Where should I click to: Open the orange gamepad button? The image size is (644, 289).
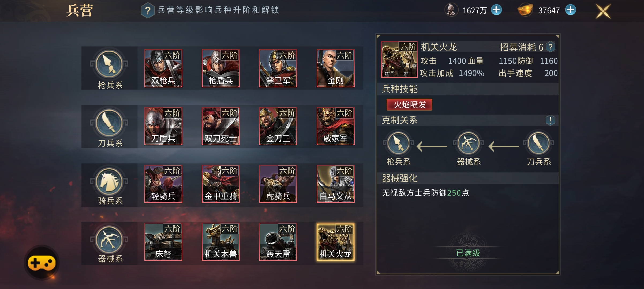42,263
